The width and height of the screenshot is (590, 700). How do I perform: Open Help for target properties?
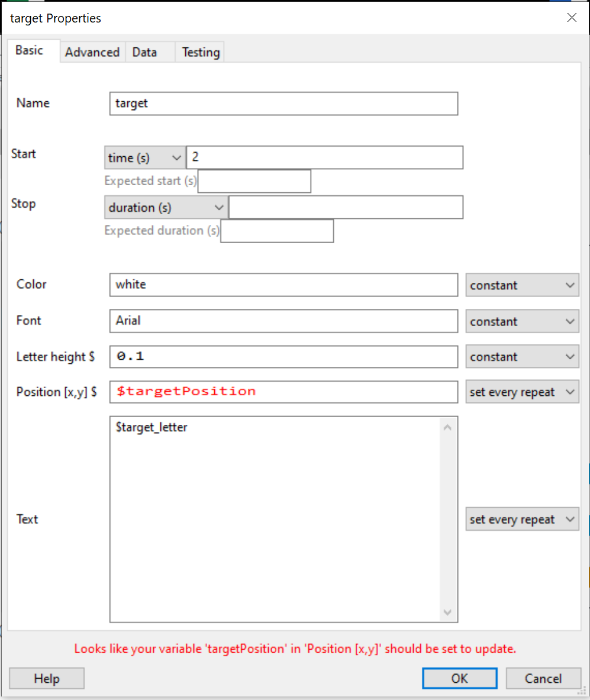pos(47,678)
